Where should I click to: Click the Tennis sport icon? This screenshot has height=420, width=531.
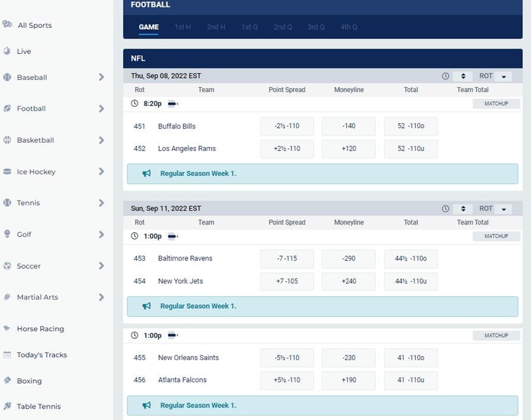[7, 203]
